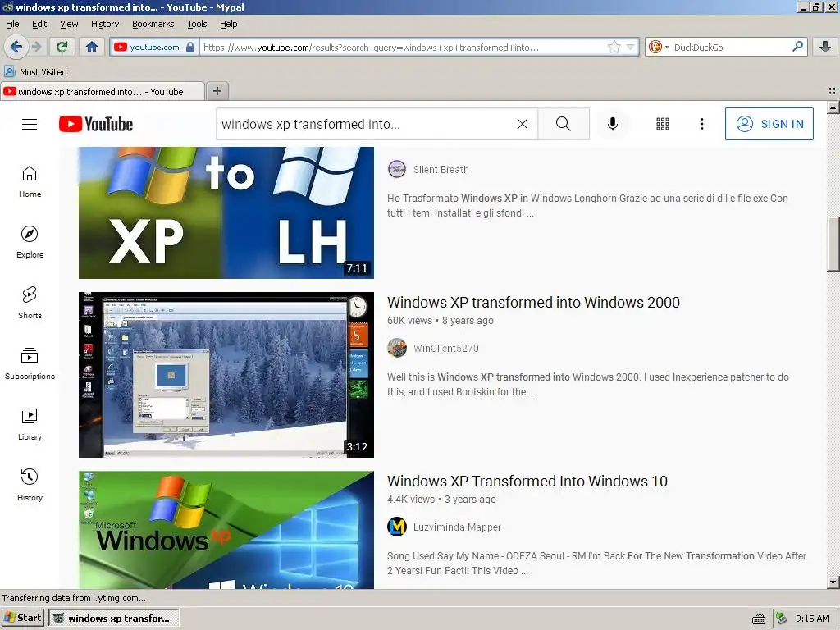Visit the Silent Breath channel
Screen dimensions: 840x630
(x=441, y=169)
